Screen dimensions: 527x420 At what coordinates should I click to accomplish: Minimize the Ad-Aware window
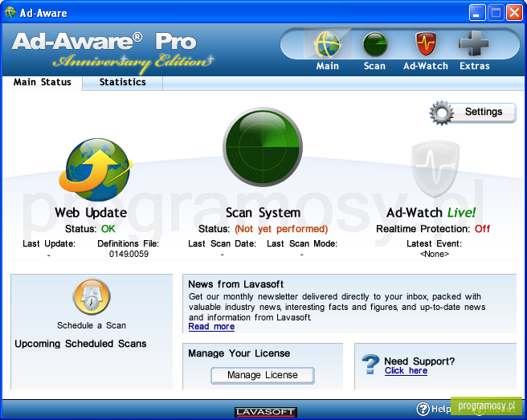coord(477,13)
